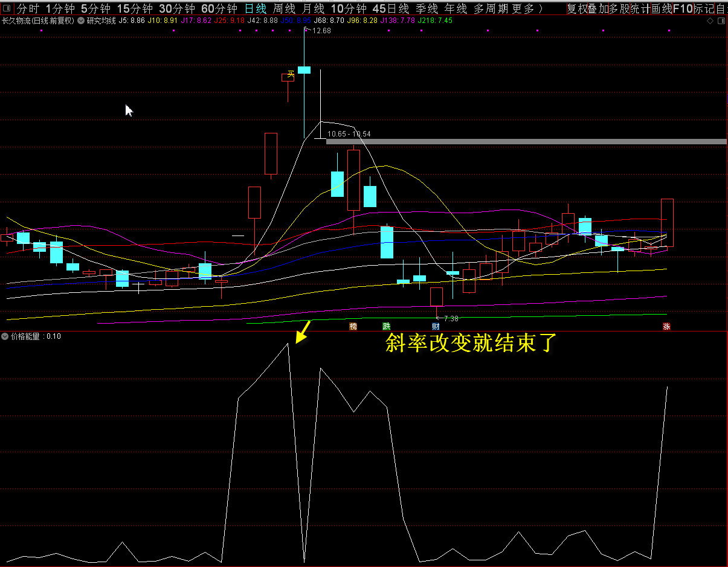This screenshot has width=728, height=567.
Task: Click the 10.65 - 10.54 gap label
Action: click(x=349, y=134)
